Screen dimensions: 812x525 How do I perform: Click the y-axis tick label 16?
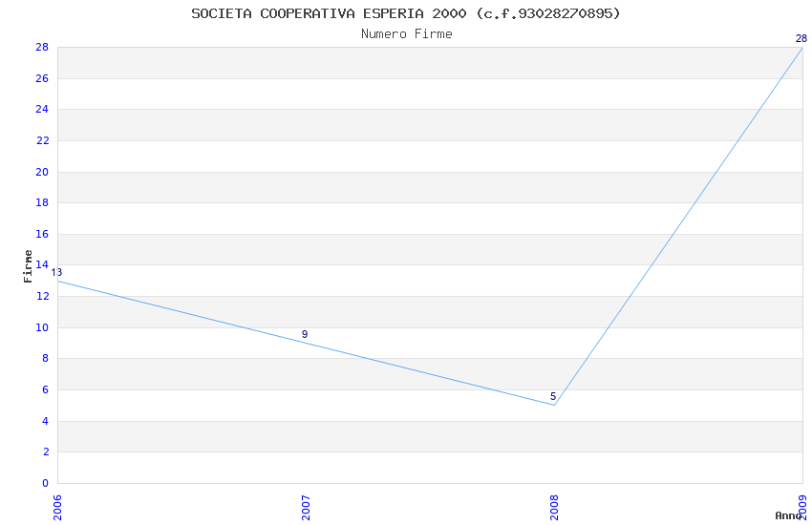point(42,234)
